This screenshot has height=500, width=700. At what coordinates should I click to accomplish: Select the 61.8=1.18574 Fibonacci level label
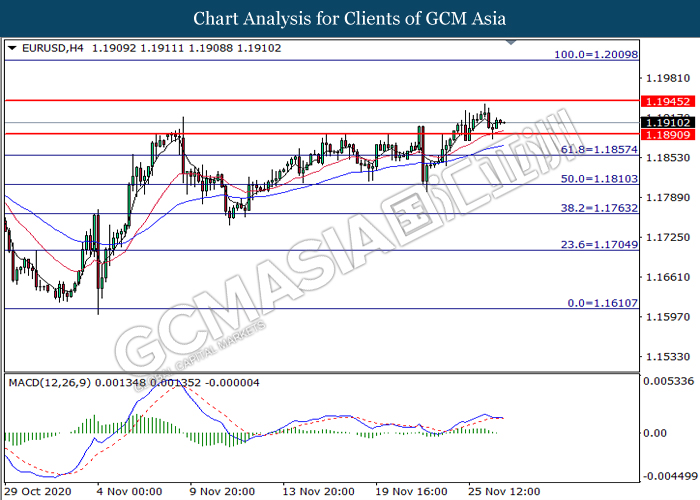point(599,150)
